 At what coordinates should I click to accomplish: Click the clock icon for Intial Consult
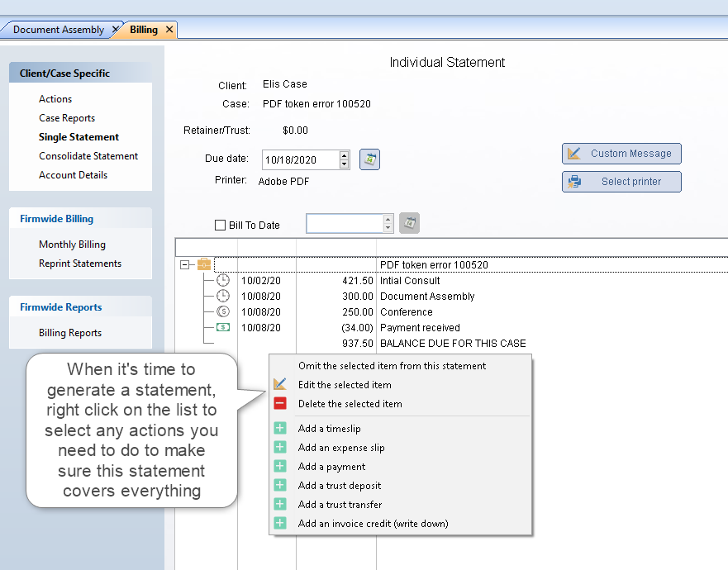223,281
